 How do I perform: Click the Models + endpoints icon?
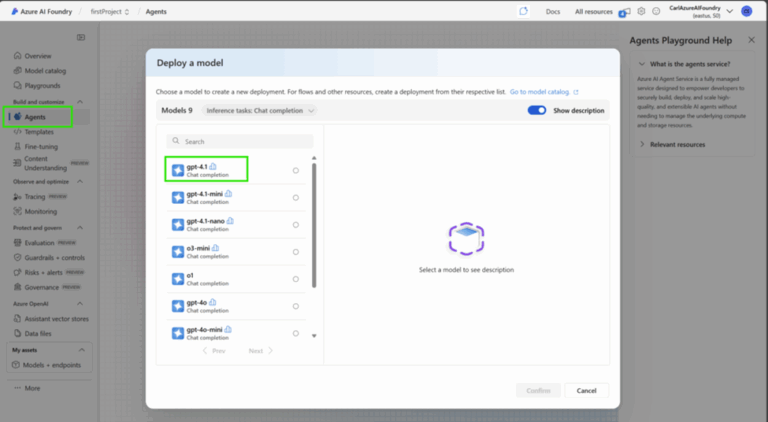[16, 365]
